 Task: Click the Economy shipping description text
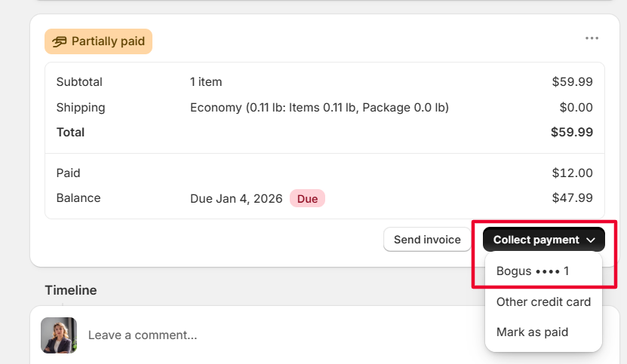(x=319, y=108)
